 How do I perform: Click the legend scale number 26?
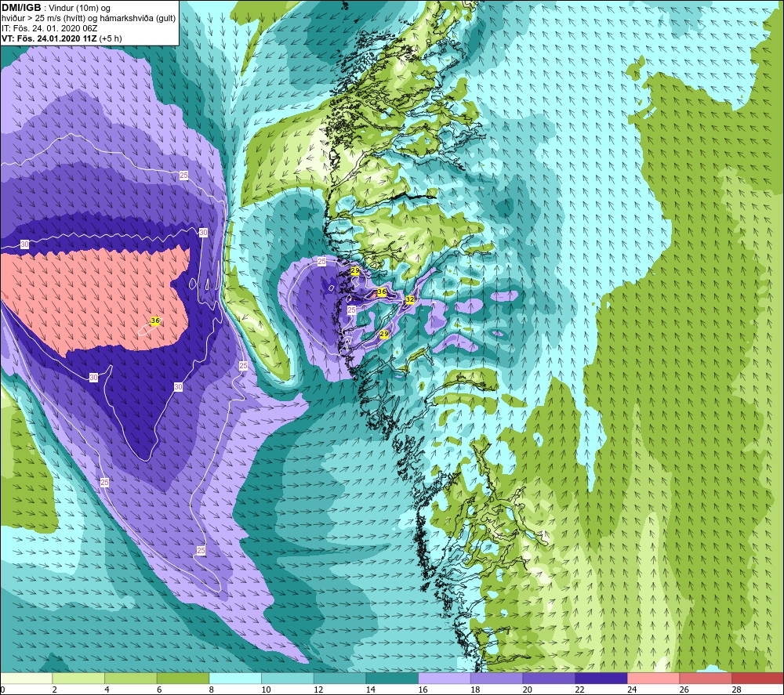point(684,690)
